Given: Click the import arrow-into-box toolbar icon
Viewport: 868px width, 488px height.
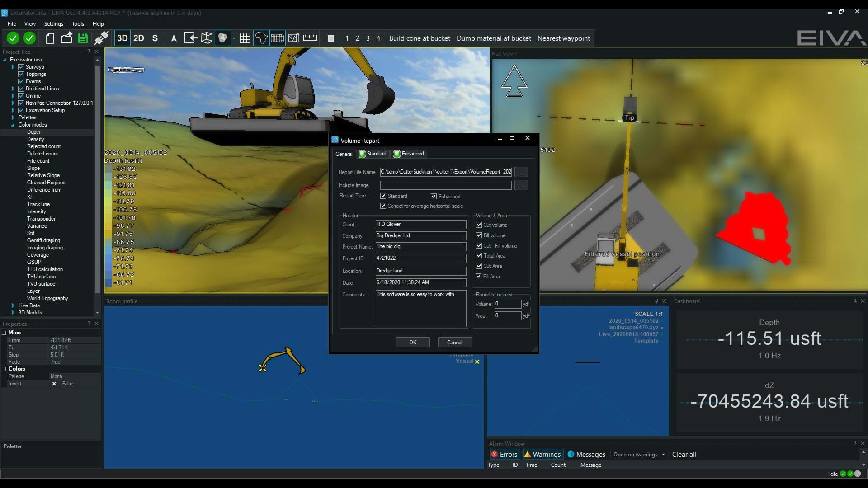Looking at the screenshot, I should (x=190, y=38).
